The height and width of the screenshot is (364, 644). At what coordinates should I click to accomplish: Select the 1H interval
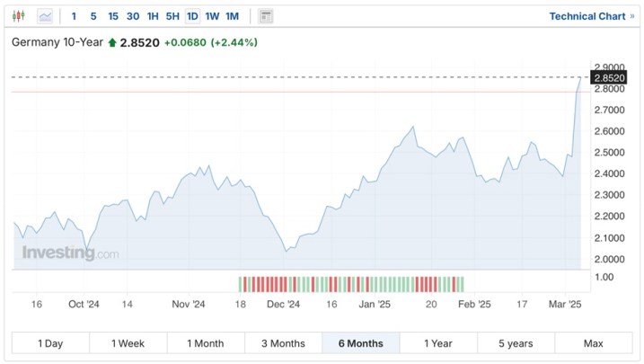click(x=153, y=16)
